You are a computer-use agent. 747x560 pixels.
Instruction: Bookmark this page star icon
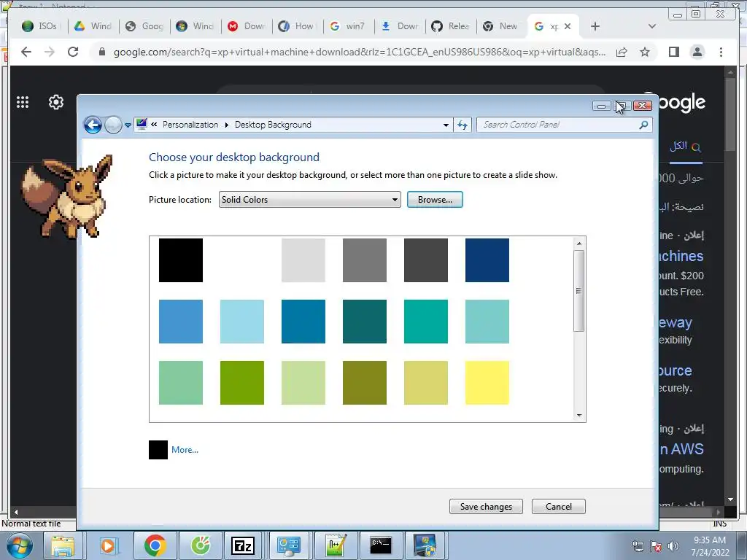tap(645, 52)
